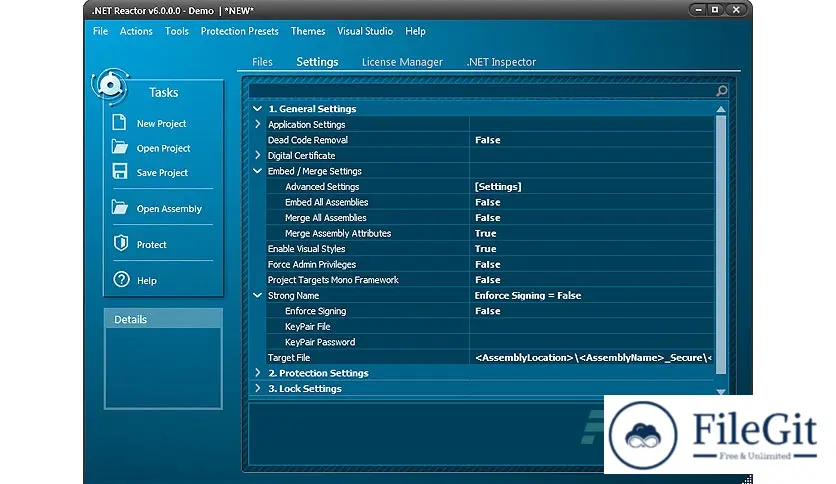Collapse the Strong Name group

pyautogui.click(x=258, y=295)
